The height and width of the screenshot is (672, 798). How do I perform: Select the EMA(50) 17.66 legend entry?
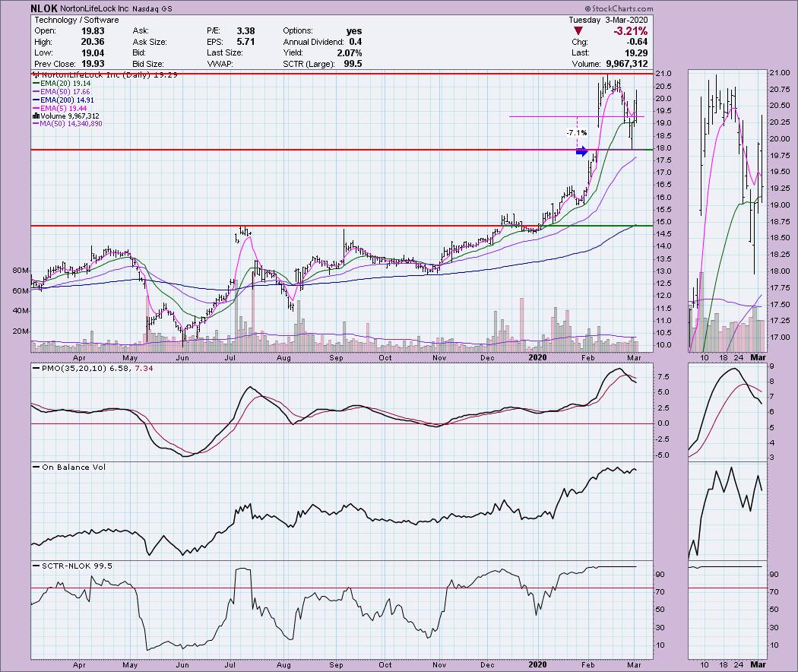[x=62, y=92]
